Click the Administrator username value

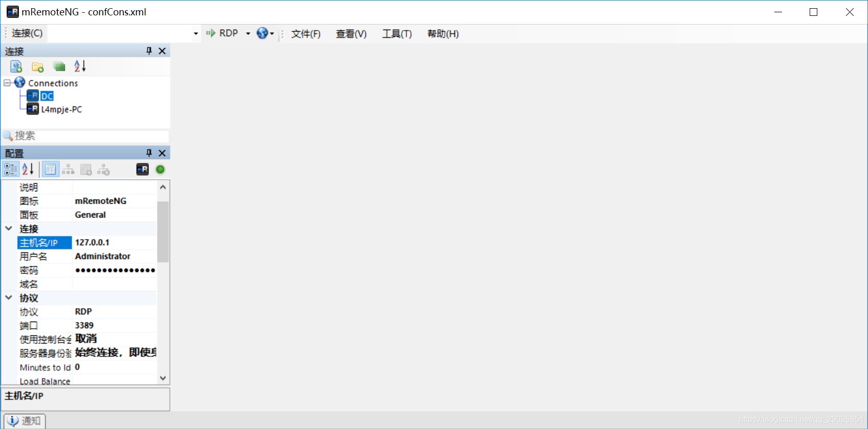coord(115,256)
